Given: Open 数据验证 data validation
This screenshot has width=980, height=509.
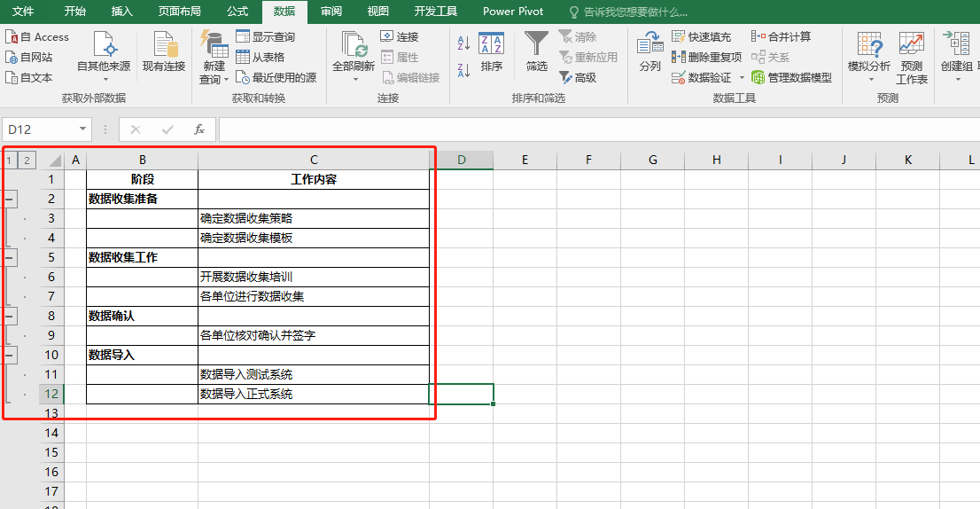Looking at the screenshot, I should tap(701, 77).
